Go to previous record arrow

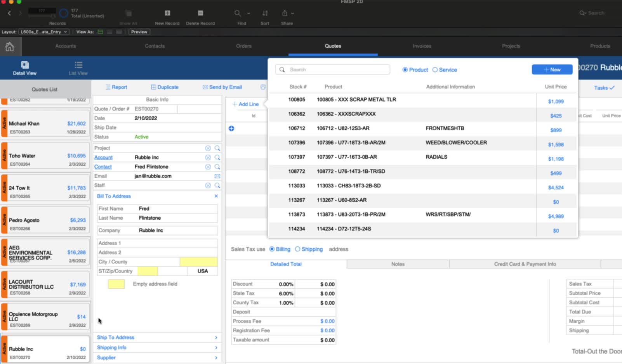point(9,13)
